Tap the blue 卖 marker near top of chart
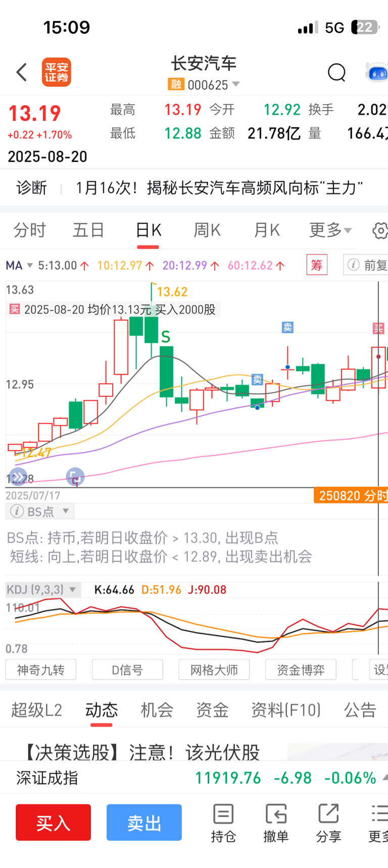388x868 pixels. click(287, 328)
